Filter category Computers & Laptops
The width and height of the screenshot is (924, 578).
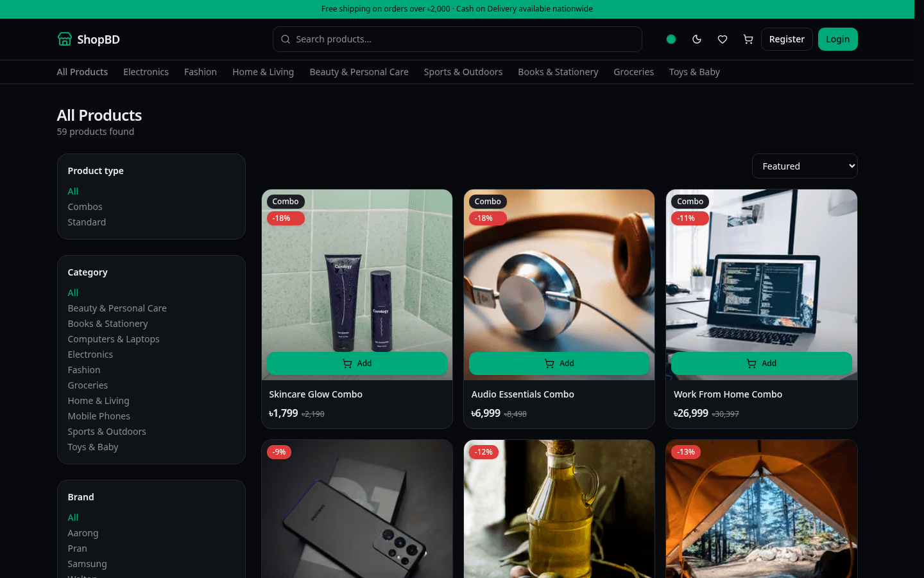coord(114,339)
